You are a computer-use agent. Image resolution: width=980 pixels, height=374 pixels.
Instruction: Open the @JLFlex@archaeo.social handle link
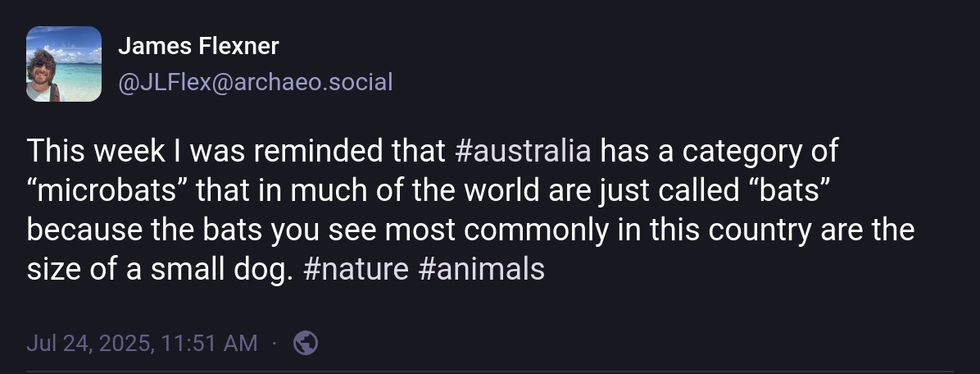pos(255,82)
